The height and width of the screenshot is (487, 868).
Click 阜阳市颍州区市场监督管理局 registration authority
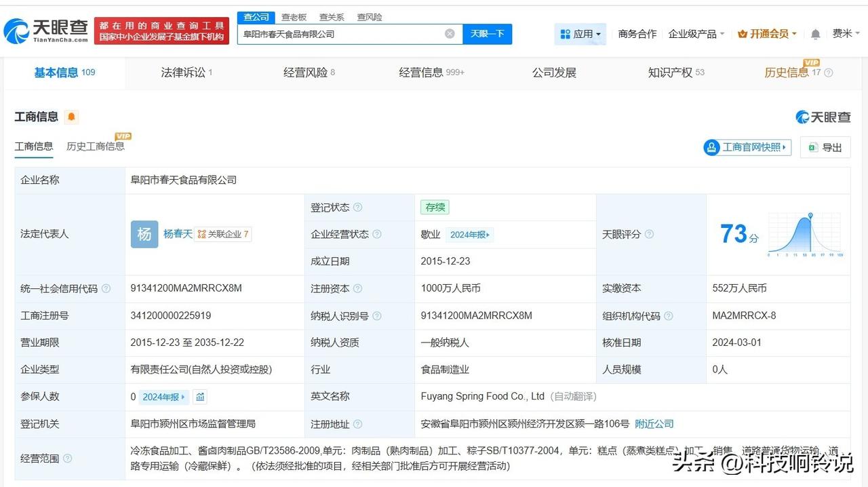tap(193, 424)
